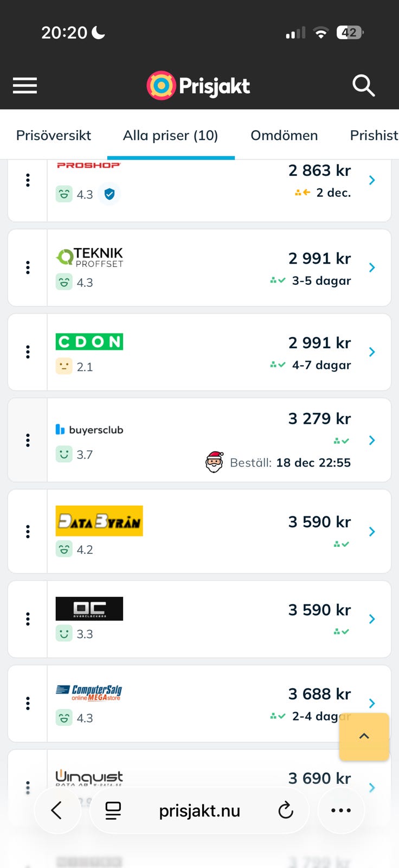Viewport: 399px width, 868px height.
Task: Open three-dot menu for buyersclub offer
Action: click(28, 440)
